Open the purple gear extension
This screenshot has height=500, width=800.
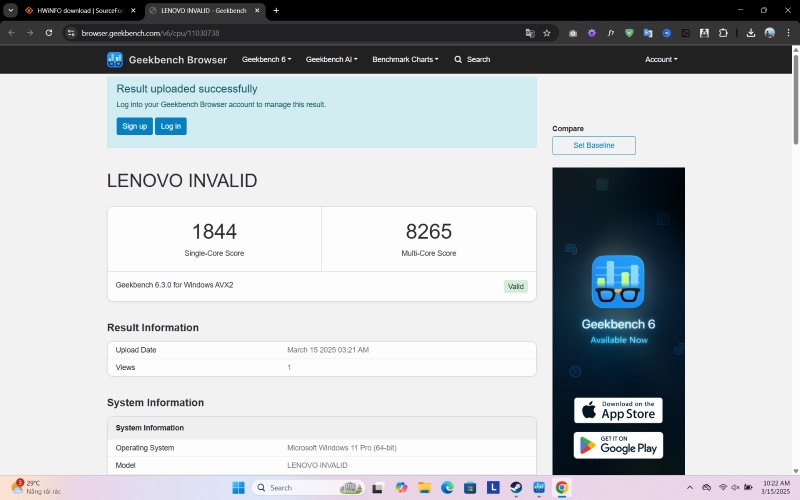tap(592, 33)
